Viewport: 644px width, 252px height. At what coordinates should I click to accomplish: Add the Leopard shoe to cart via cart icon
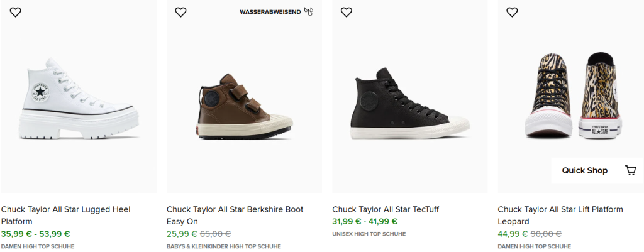pos(631,170)
